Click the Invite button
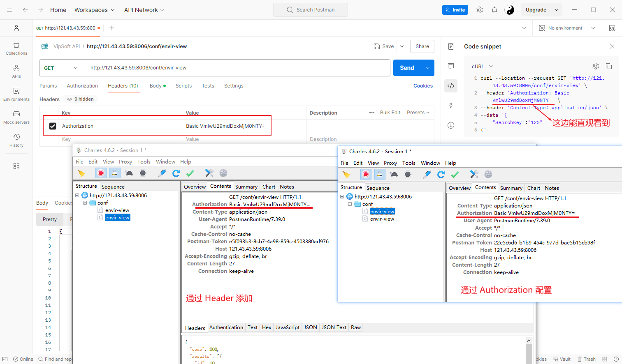 455,10
